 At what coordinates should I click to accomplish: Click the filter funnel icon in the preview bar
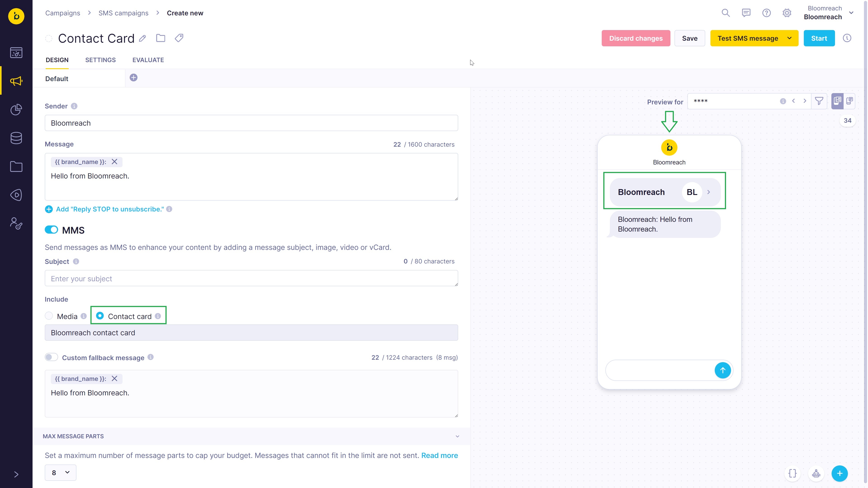(819, 101)
